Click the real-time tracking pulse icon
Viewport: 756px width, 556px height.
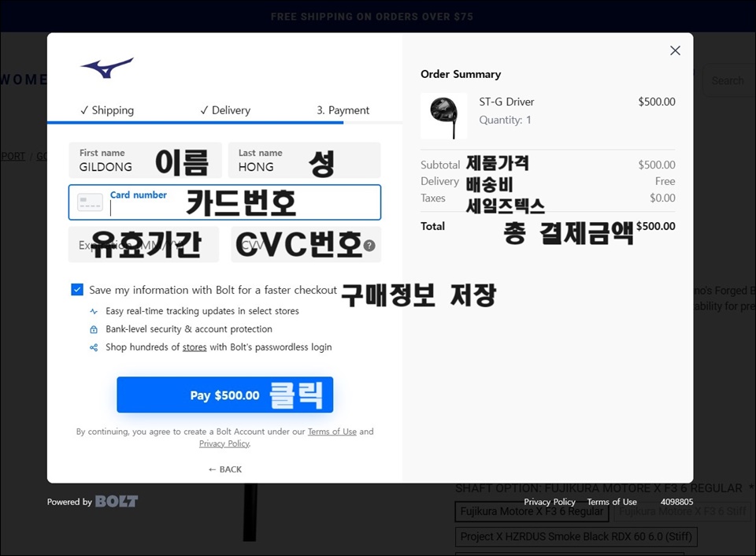94,312
